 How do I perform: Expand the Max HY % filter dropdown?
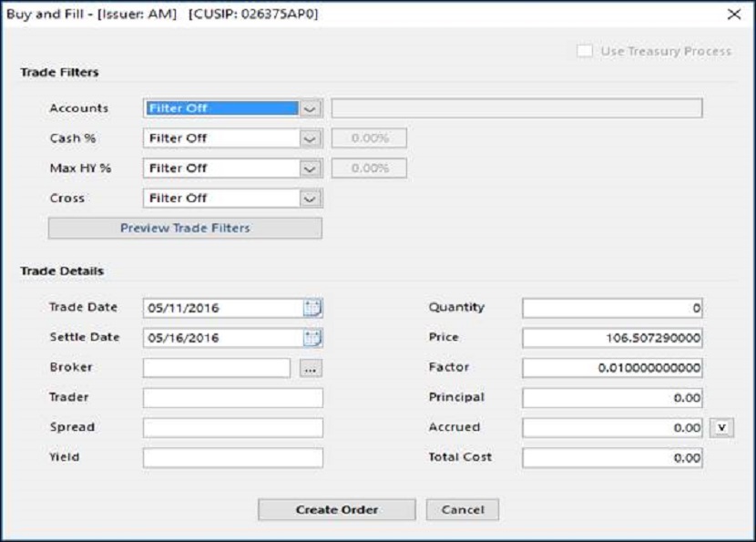tap(310, 169)
